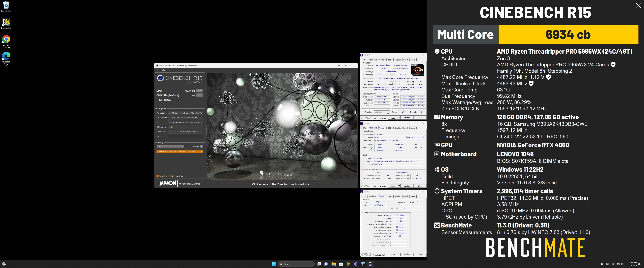Open Microsoft Edge desktop shortcut
This screenshot has width=644, height=268.
tap(6, 59)
